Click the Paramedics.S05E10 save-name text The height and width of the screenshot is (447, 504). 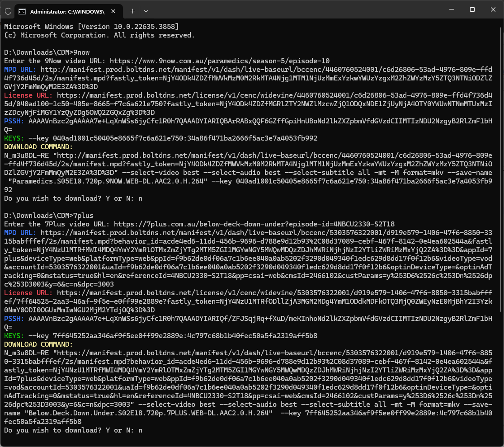(108, 181)
